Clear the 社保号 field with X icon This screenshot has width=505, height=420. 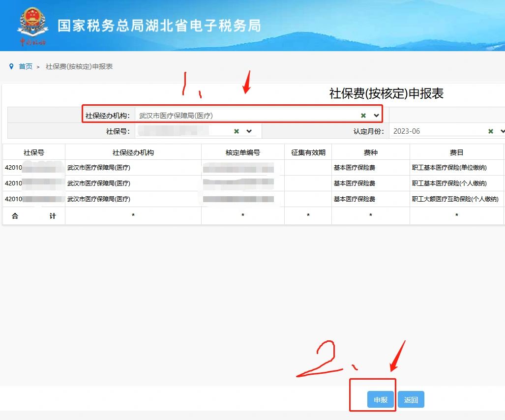coord(237,131)
